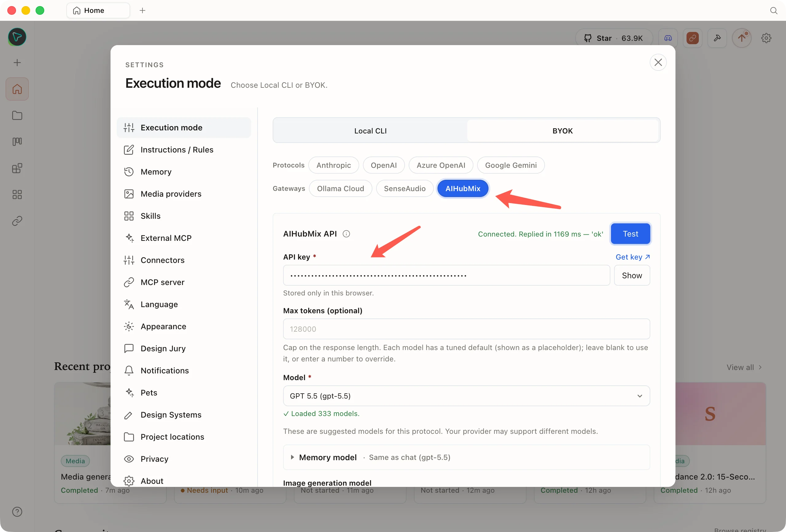786x532 pixels.
Task: Open Pets settings section
Action: tap(184, 392)
